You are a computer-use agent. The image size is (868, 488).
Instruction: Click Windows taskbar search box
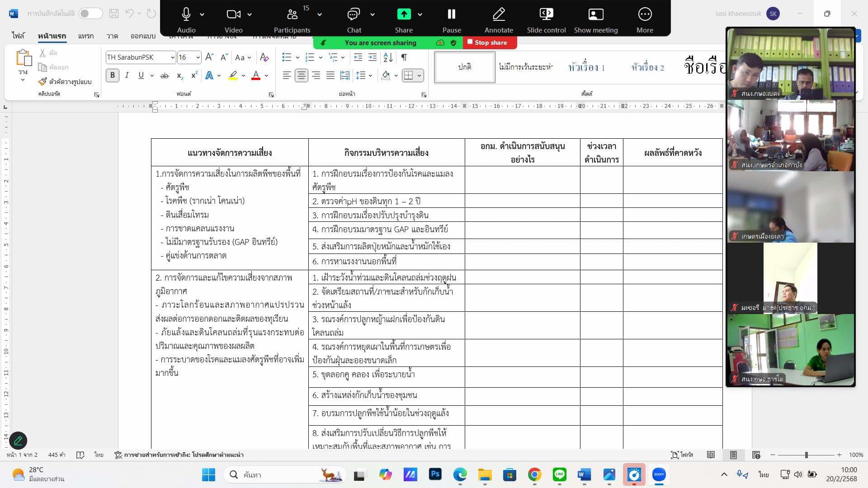pyautogui.click(x=285, y=474)
